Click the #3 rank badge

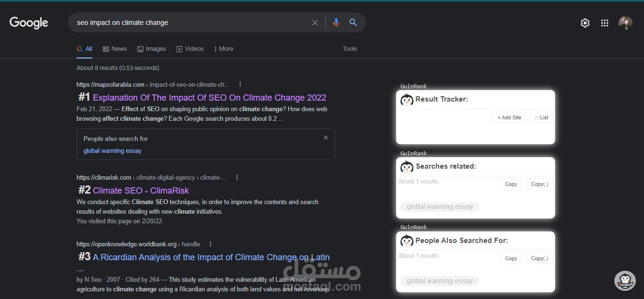click(x=84, y=257)
